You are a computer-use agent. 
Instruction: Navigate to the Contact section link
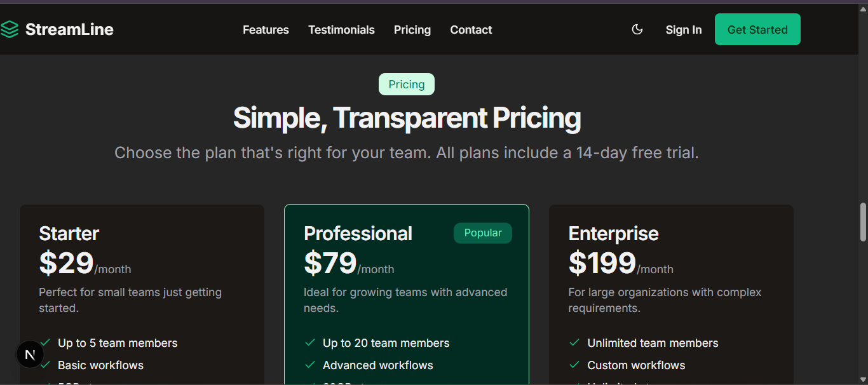click(471, 30)
